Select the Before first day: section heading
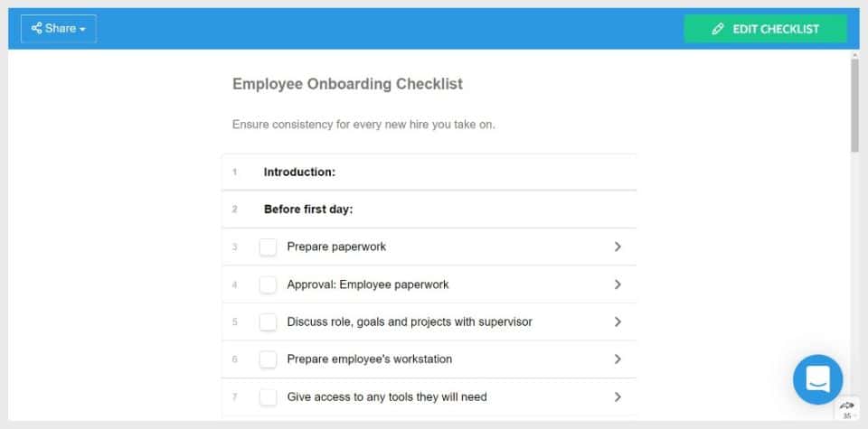 click(x=308, y=210)
